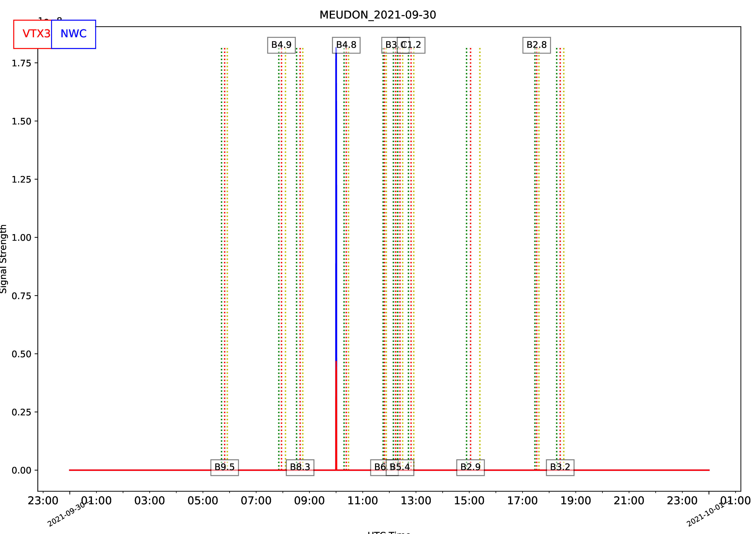Click the B4.8 flare label
756x534 pixels.
point(346,45)
